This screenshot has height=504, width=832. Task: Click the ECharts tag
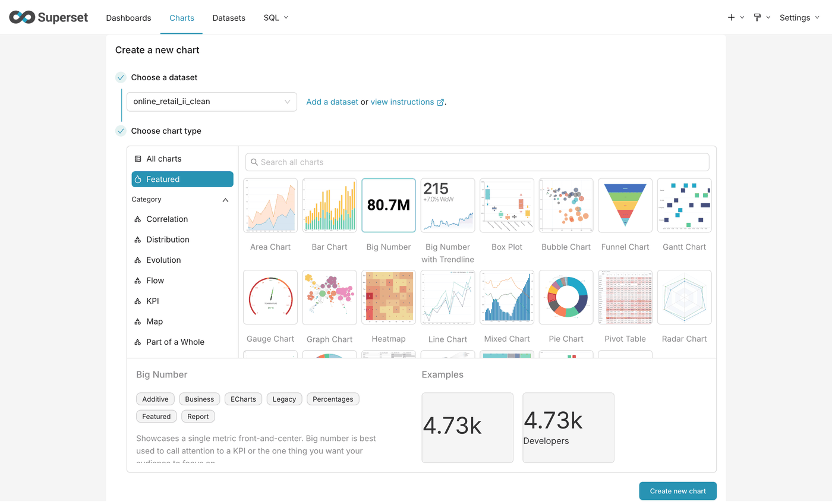tap(244, 399)
